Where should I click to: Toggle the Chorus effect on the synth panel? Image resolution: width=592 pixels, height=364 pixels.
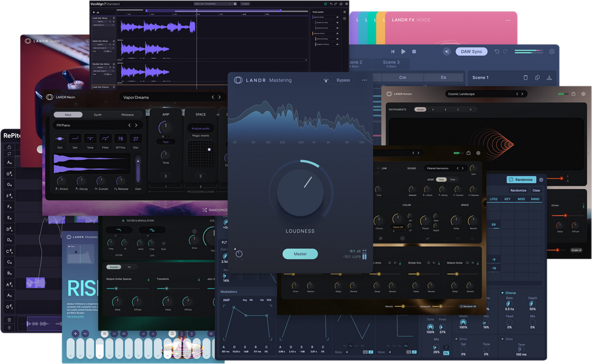tap(502, 293)
